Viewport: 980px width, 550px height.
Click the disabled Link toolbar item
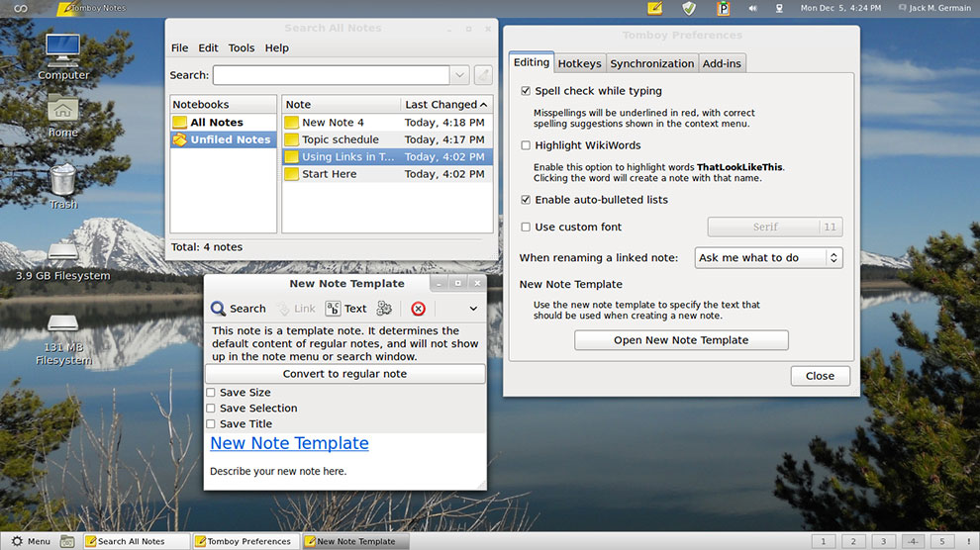coord(297,309)
